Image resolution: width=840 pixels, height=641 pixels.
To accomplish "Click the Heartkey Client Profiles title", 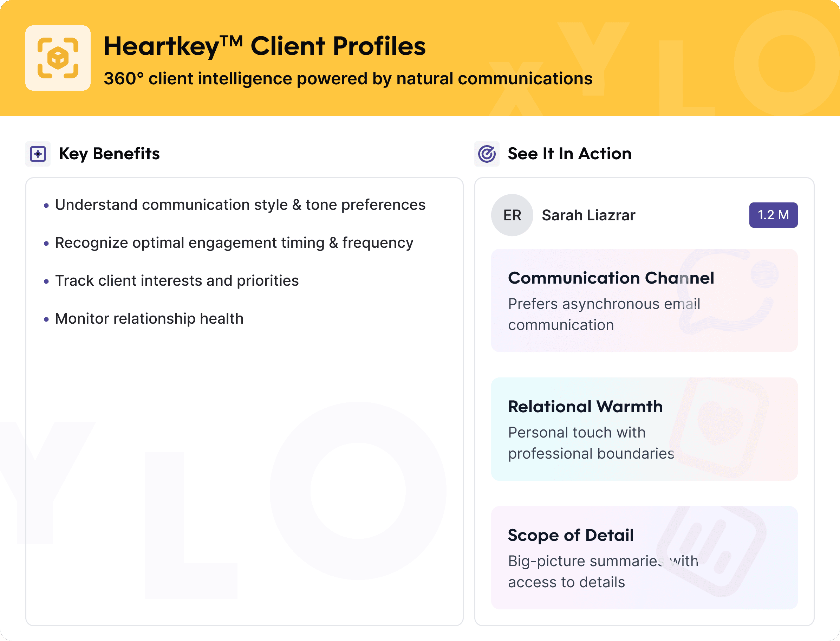I will 264,46.
